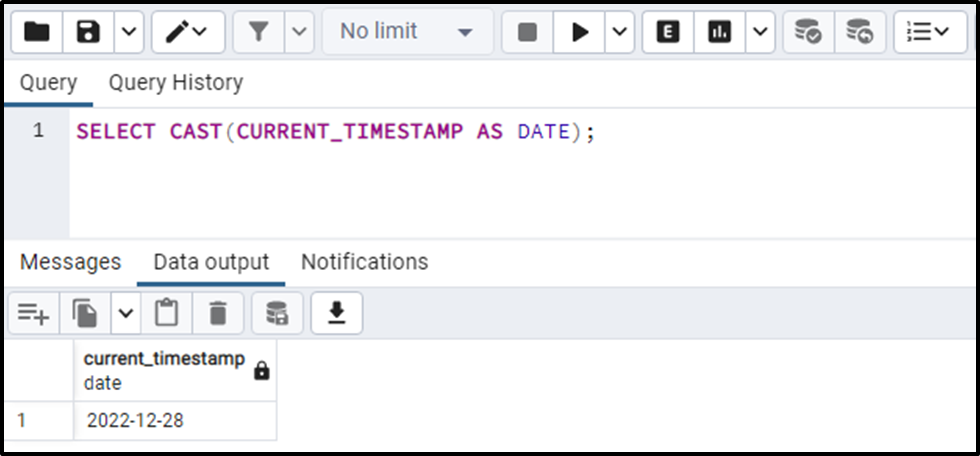Download results with the download icon

pyautogui.click(x=337, y=313)
